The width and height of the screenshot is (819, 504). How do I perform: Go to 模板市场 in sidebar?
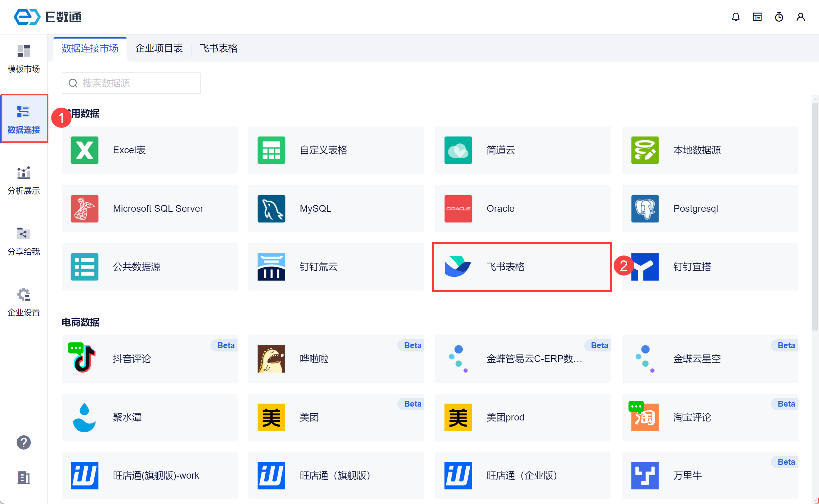click(x=23, y=59)
